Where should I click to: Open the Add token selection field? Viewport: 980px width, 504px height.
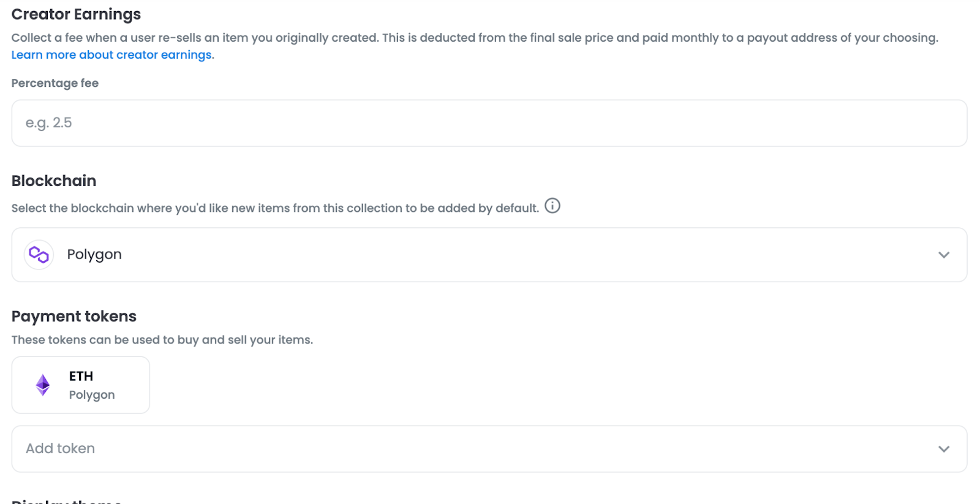(489, 449)
